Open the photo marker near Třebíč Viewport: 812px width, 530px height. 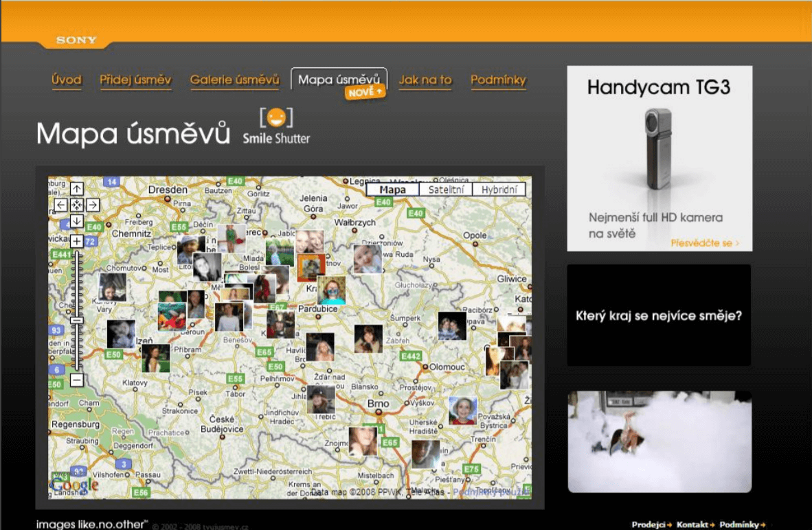(321, 399)
